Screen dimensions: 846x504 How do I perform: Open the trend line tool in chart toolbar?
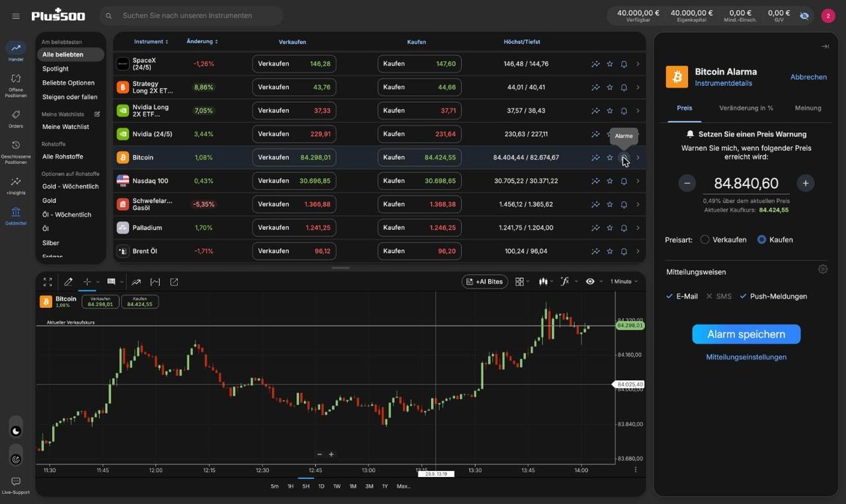[x=136, y=282]
